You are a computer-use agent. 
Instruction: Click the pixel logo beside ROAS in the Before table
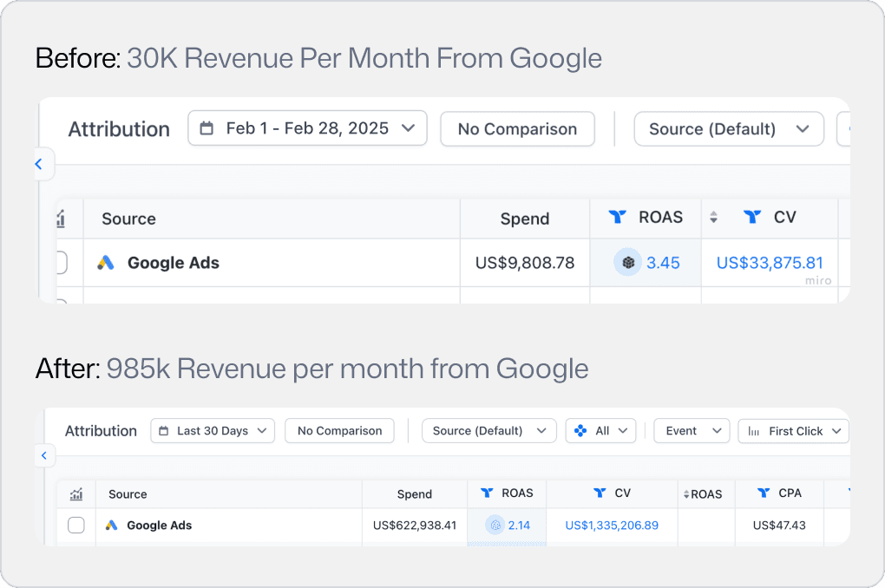(618, 217)
